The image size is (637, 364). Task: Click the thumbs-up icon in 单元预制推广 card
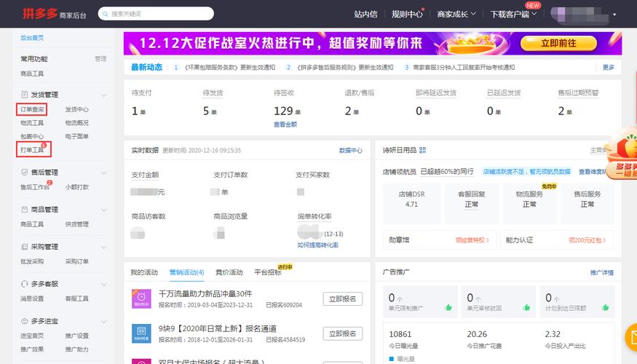pyautogui.click(x=448, y=307)
